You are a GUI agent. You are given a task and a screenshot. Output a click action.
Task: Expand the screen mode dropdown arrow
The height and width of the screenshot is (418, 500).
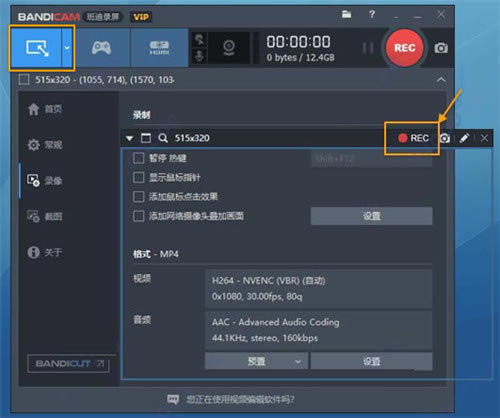coord(67,48)
